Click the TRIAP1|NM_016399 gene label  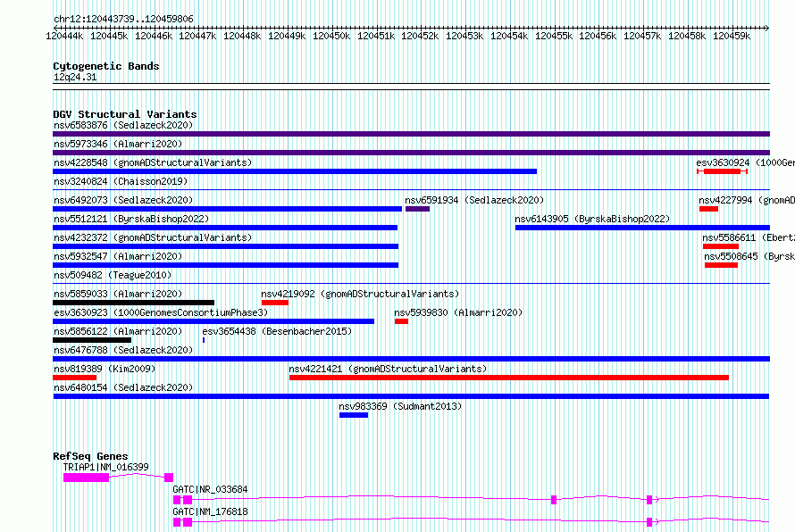pyautogui.click(x=106, y=467)
